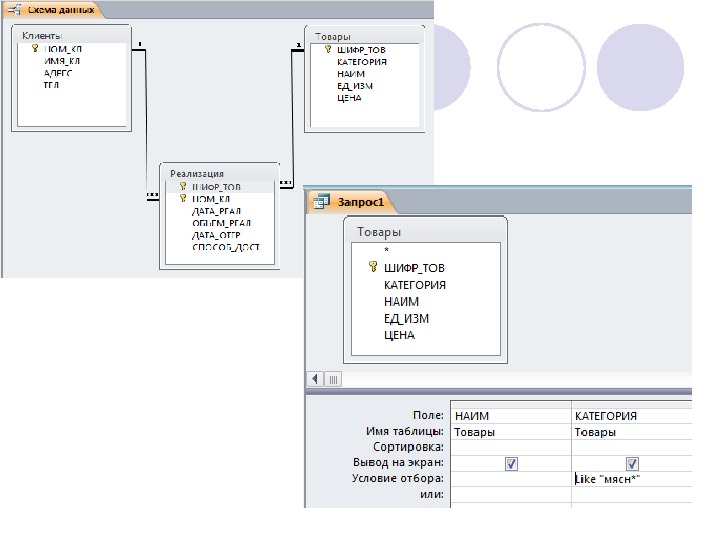Click Сортировка cell for КАТЕГОРИЯ column
Image resolution: width=720 pixels, height=540 pixels.
pos(632,447)
